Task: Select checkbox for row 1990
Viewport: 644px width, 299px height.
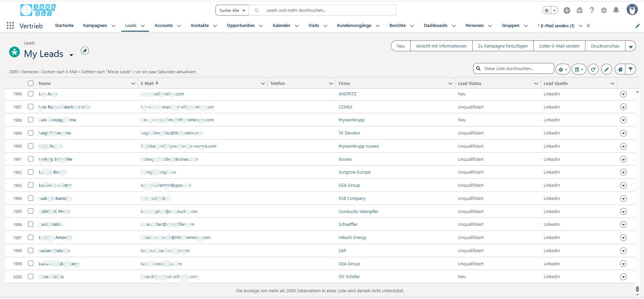Action: tap(31, 146)
